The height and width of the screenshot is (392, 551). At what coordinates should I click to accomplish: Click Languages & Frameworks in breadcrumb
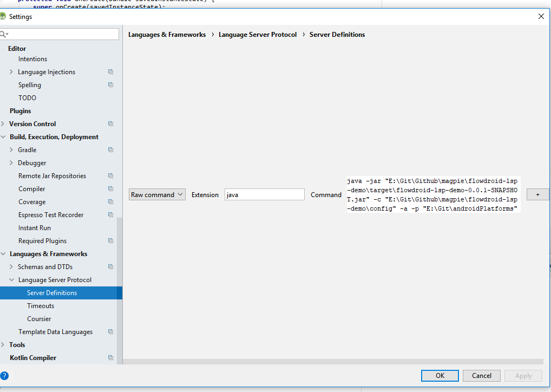167,35
